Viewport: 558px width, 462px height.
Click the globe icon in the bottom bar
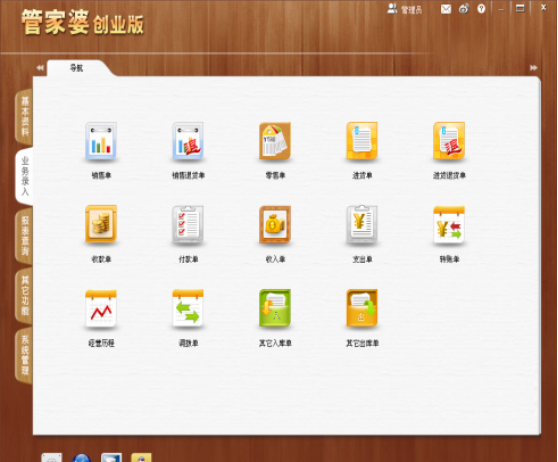tap(81, 458)
